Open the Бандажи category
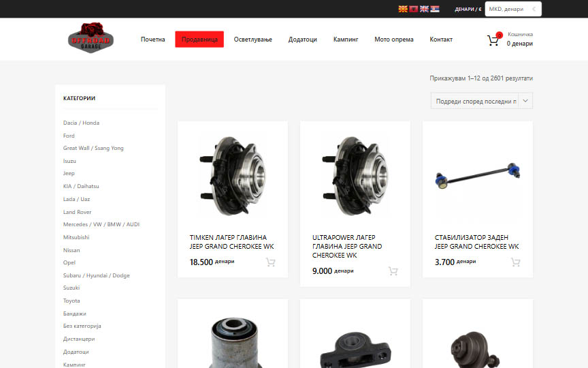This screenshot has height=368, width=588. click(x=75, y=313)
